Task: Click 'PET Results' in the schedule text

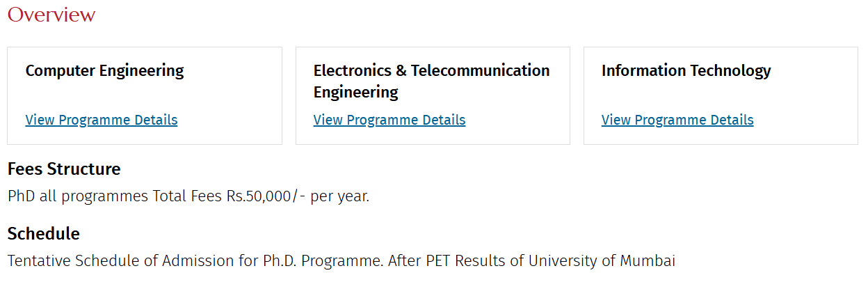Action: tap(452, 261)
